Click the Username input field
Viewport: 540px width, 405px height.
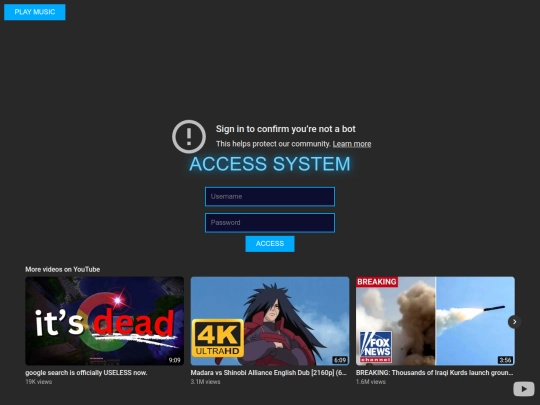pyautogui.click(x=270, y=197)
